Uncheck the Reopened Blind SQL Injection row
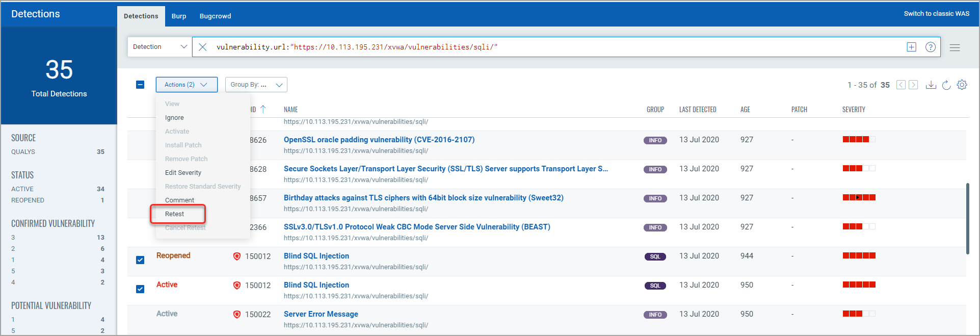980x336 pixels. 140,260
